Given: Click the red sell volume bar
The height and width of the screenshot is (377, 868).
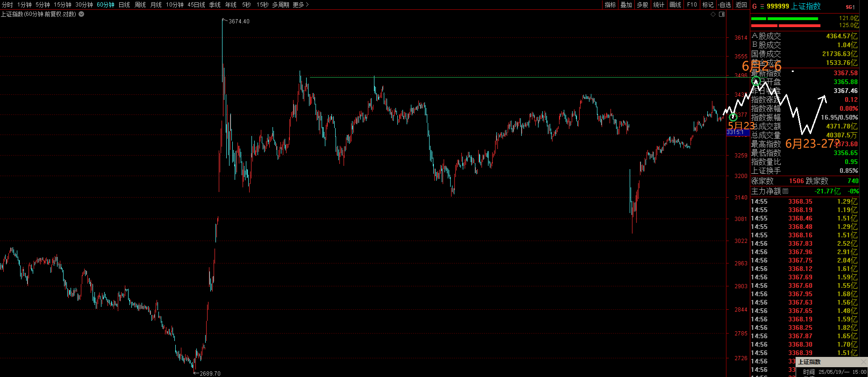Looking at the screenshot, I should pos(785,25).
